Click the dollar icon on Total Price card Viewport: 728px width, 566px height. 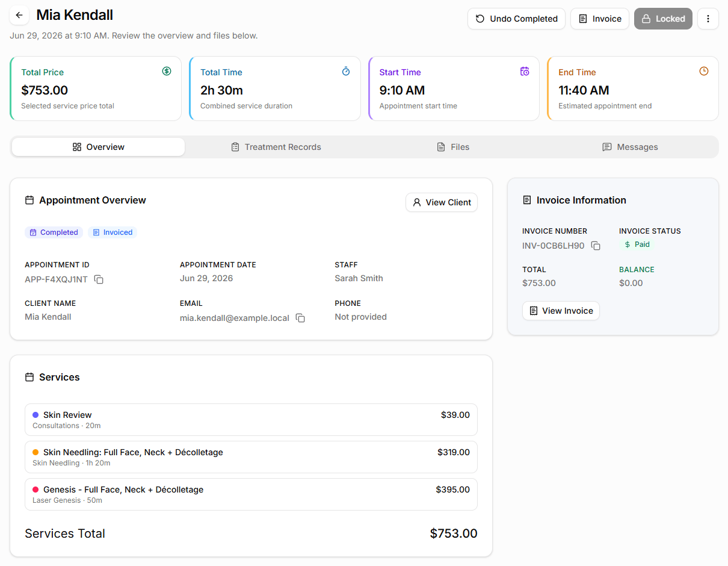(x=167, y=71)
